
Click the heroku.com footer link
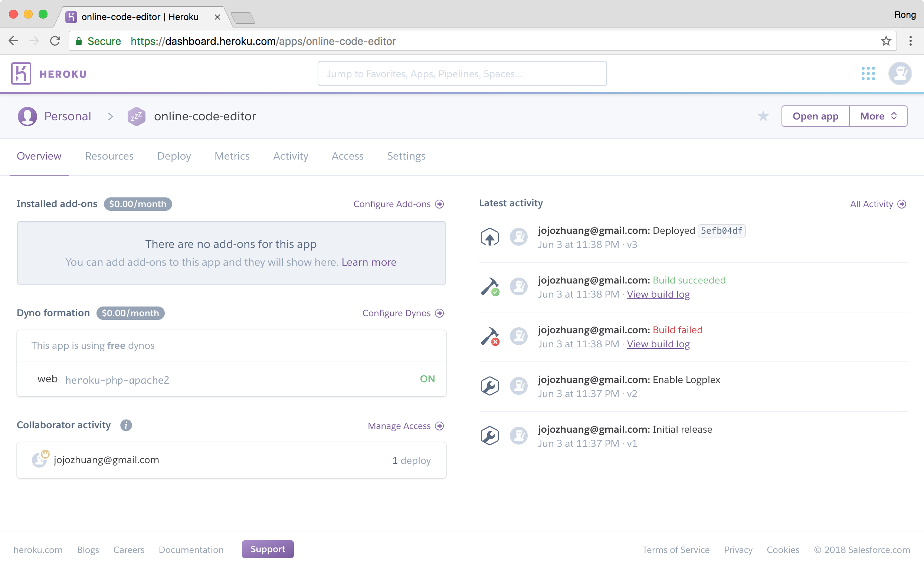pyautogui.click(x=38, y=550)
